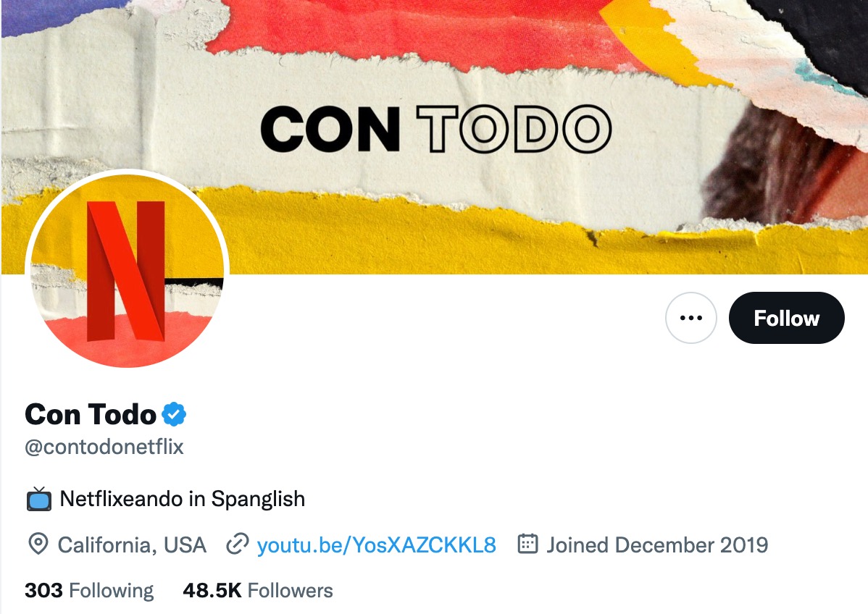Click the location pin icon
Screen dimensions: 868x614
point(38,545)
